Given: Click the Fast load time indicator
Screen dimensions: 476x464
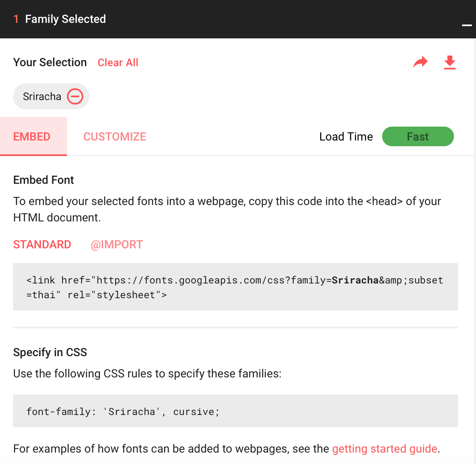Looking at the screenshot, I should (418, 136).
